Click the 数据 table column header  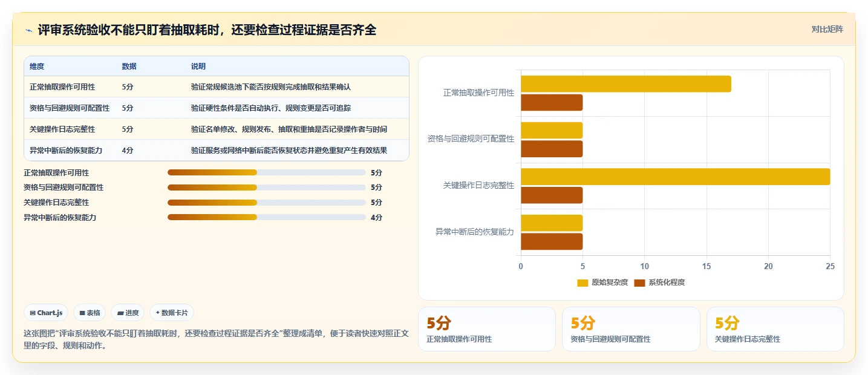129,66
